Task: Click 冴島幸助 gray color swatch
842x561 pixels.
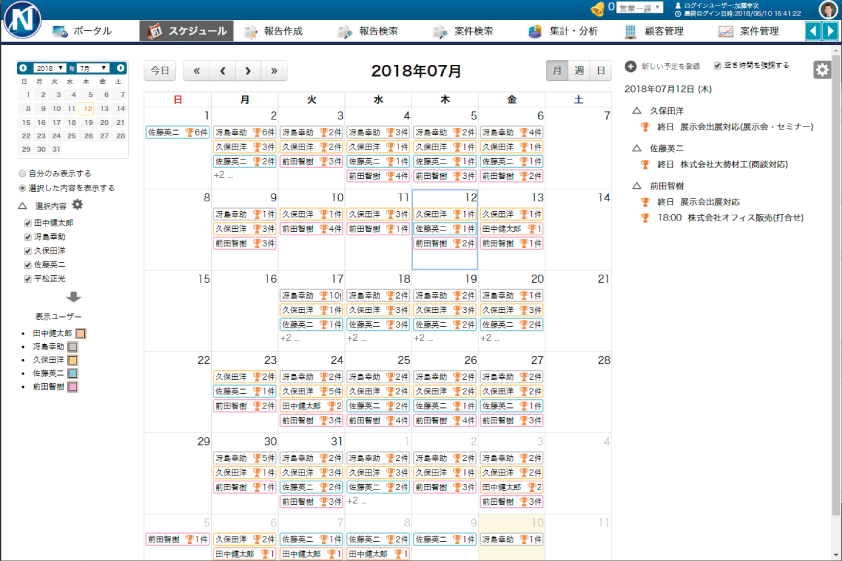Action: [72, 347]
